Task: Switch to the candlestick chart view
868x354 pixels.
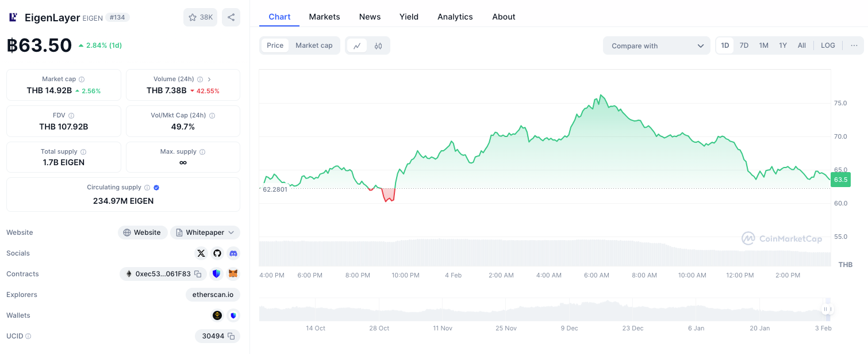Action: [x=378, y=46]
